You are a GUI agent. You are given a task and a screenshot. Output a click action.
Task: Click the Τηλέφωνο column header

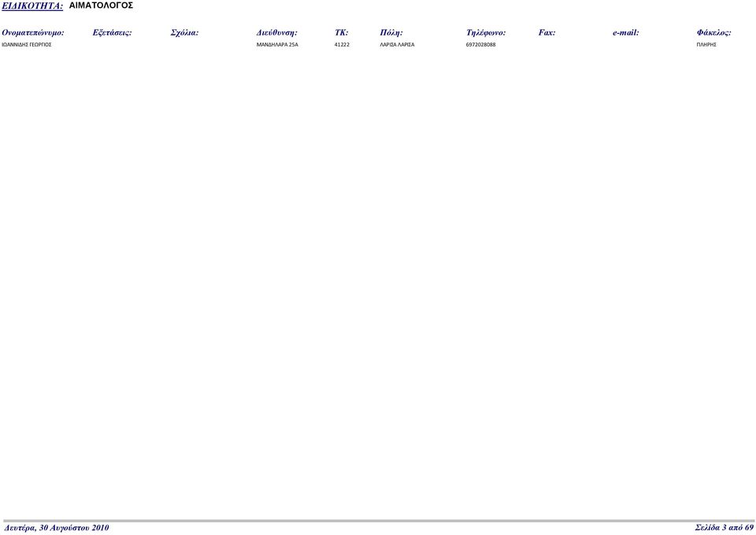pos(486,33)
